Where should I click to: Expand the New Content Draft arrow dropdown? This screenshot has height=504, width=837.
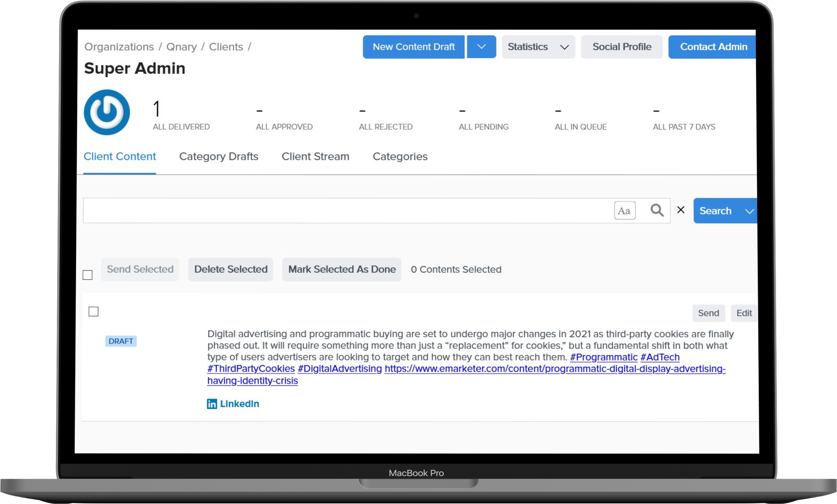tap(481, 47)
